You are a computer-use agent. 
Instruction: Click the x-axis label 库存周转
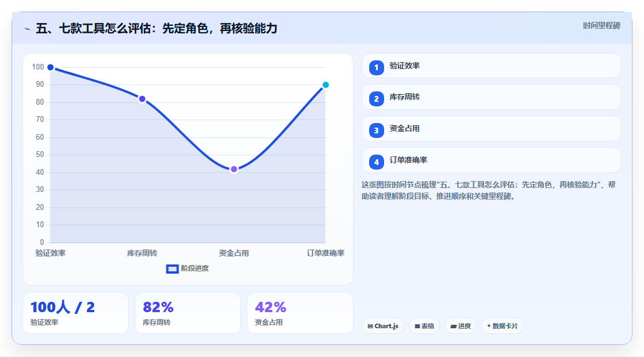click(142, 254)
